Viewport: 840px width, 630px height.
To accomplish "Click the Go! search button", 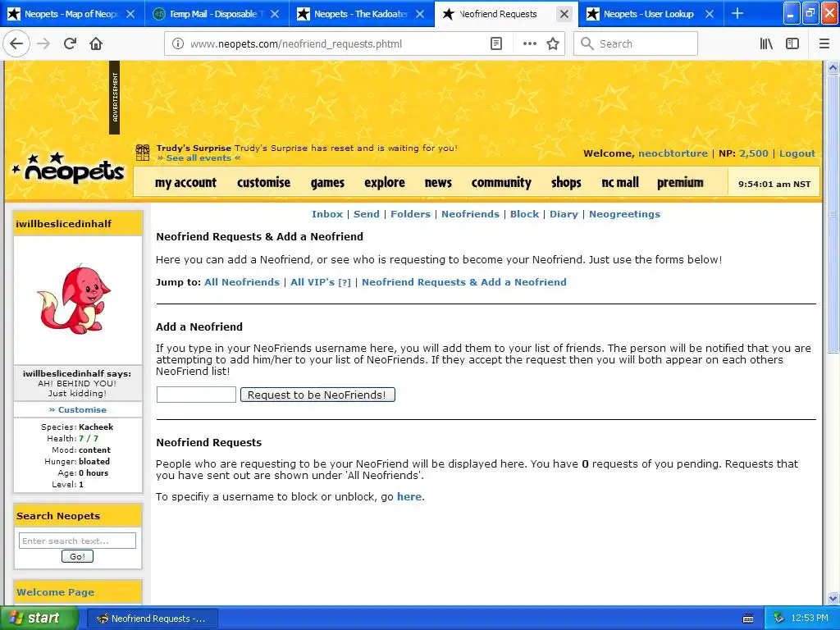I will [77, 557].
